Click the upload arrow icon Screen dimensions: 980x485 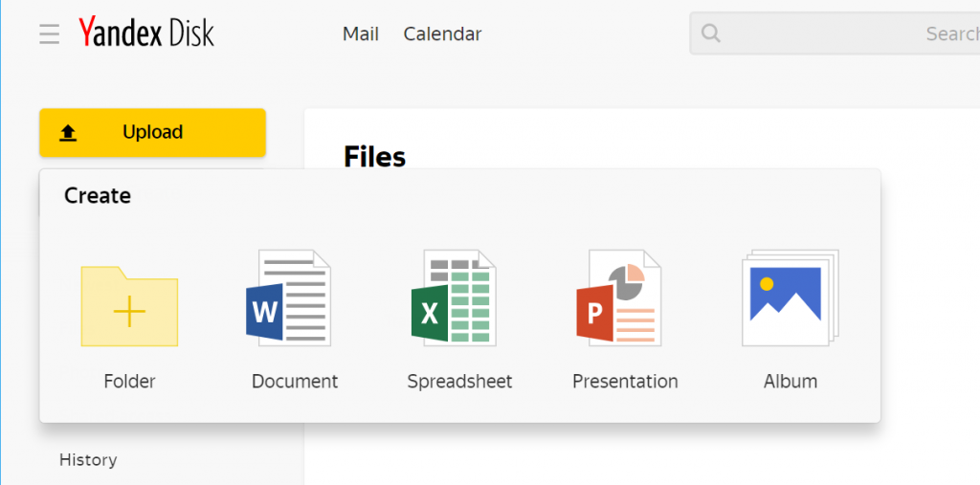[x=68, y=133]
